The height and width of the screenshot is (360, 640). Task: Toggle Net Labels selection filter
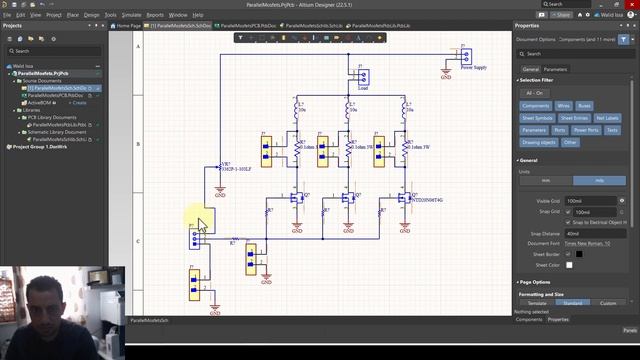click(x=607, y=118)
